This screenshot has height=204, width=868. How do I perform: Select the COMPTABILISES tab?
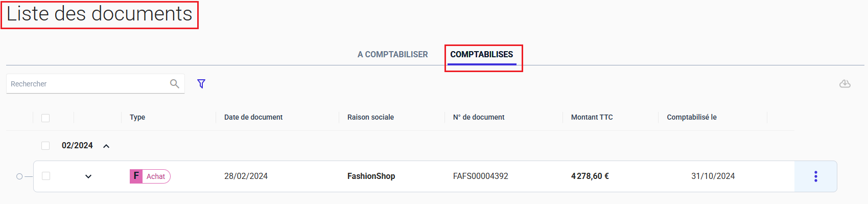482,54
